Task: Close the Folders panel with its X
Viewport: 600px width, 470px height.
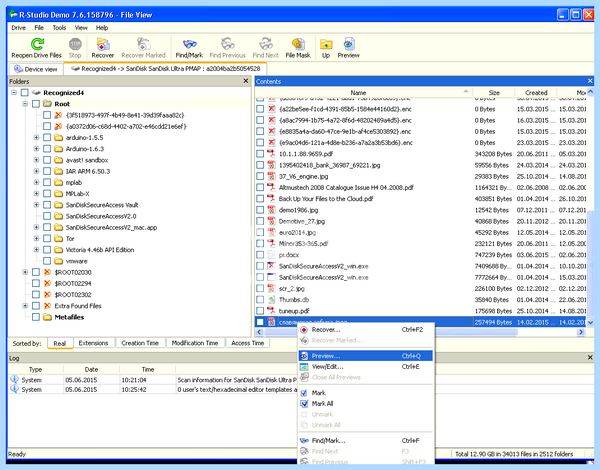Action: click(x=246, y=81)
